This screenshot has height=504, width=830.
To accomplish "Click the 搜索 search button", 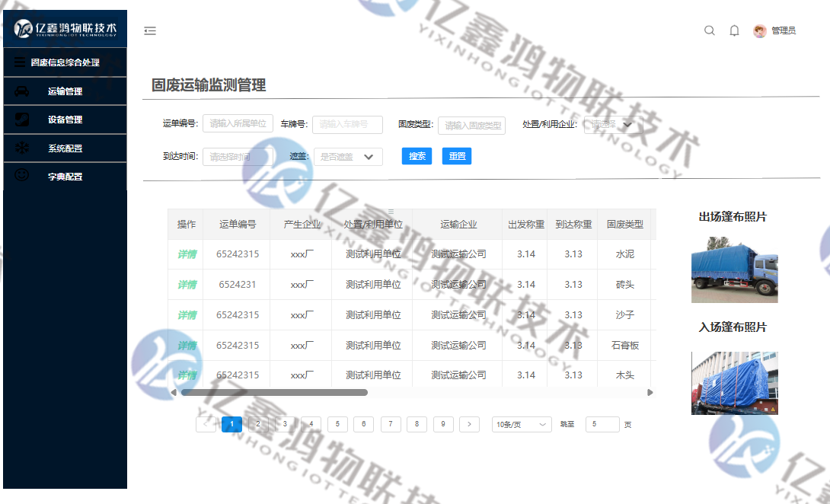I will [417, 155].
